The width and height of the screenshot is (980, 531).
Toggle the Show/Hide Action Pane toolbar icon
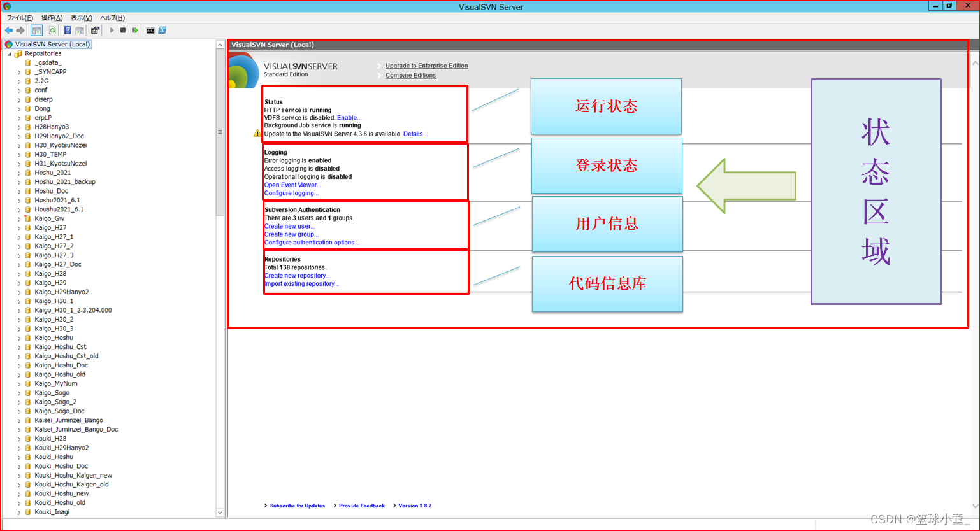(80, 31)
